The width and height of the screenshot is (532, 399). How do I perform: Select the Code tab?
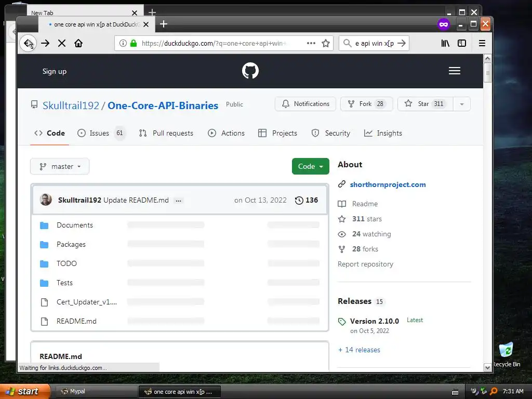point(49,133)
